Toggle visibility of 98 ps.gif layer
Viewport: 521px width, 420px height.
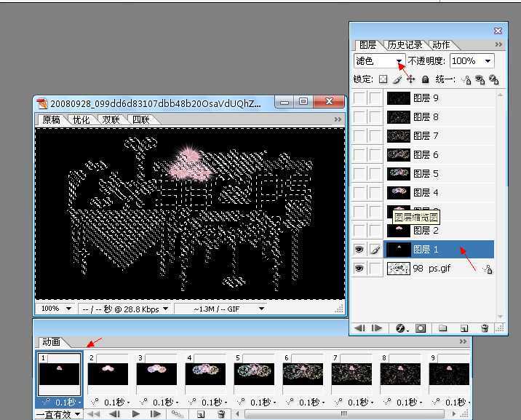click(359, 268)
